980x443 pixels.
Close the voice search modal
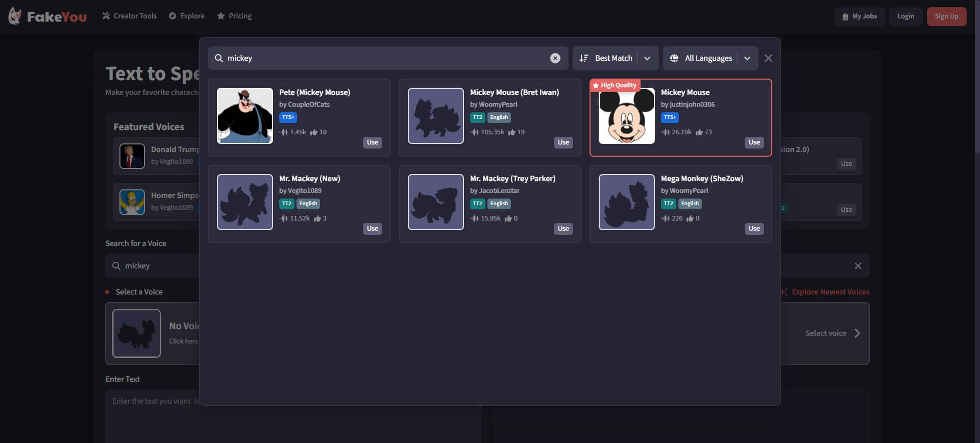click(768, 58)
